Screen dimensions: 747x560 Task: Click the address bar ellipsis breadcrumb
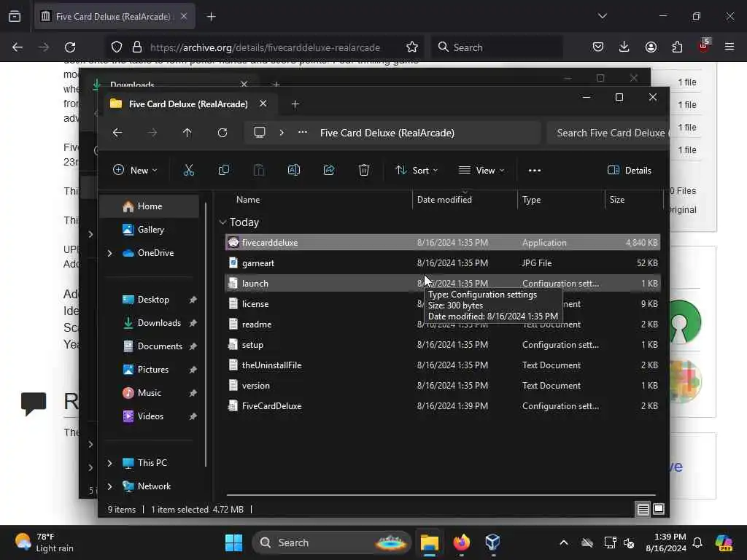(x=303, y=133)
